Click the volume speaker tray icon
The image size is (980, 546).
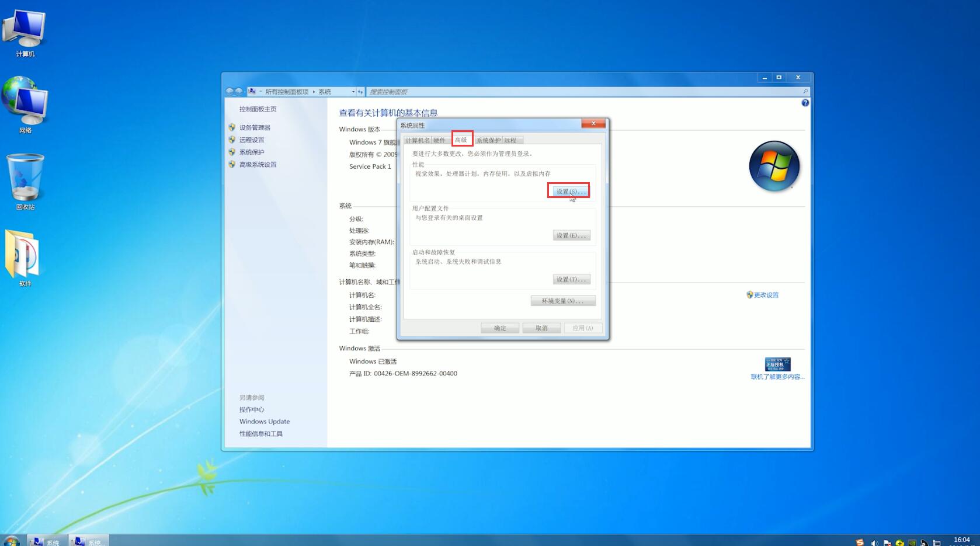point(874,542)
